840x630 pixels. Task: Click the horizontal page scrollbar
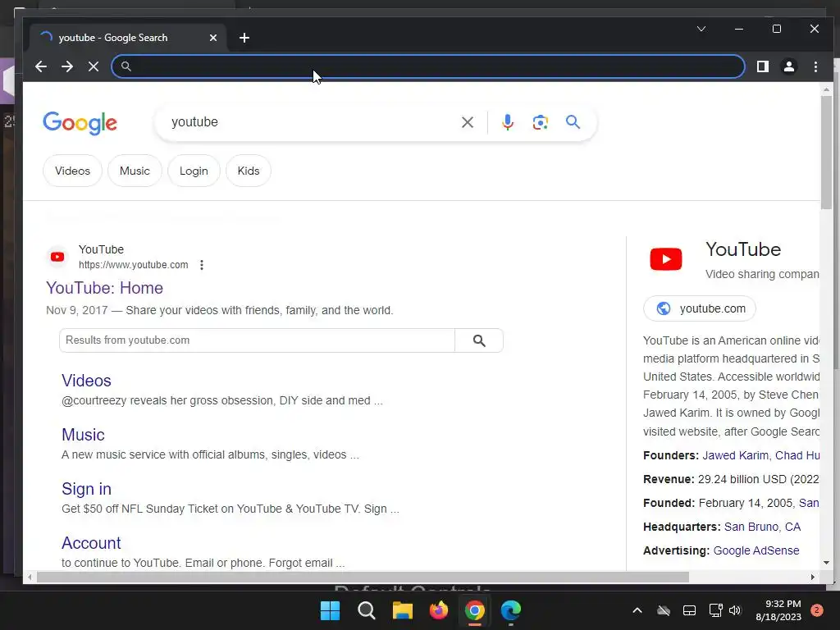[363, 577]
